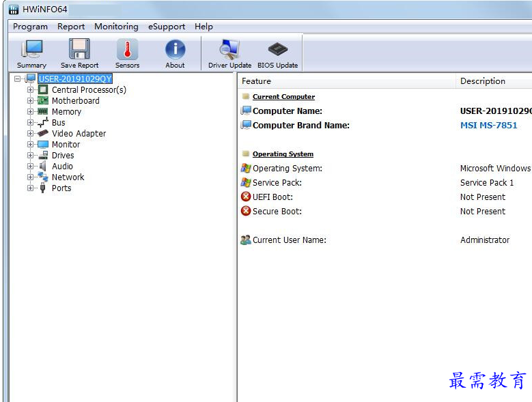Click the 'Secure Boot:' row label
This screenshot has height=402, width=532.
[x=277, y=211]
